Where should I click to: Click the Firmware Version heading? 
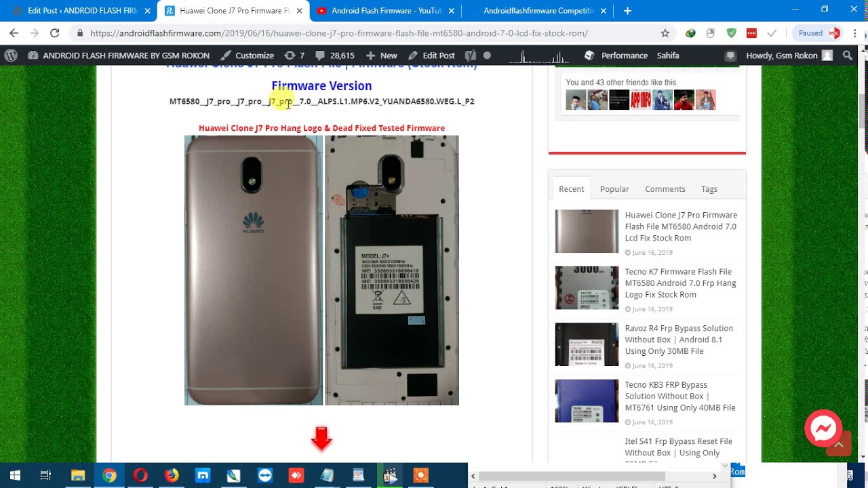pos(321,86)
